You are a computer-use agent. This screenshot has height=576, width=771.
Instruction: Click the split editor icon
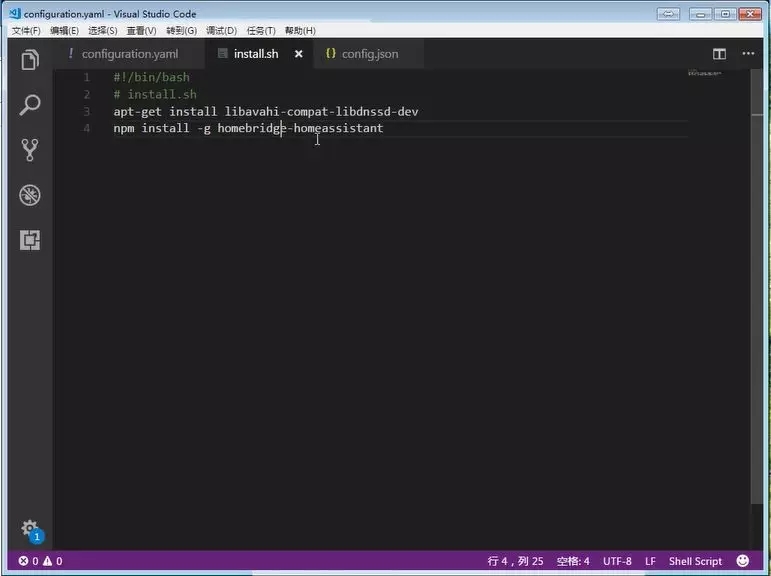click(719, 54)
